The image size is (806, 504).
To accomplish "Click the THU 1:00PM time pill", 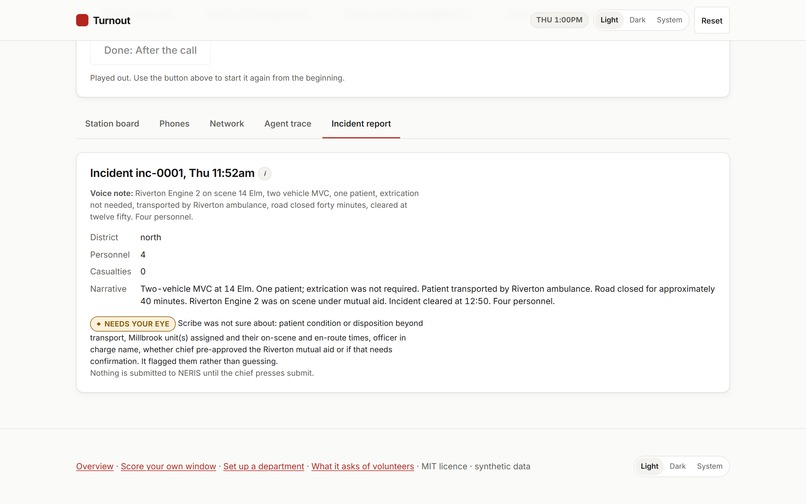I will click(x=559, y=20).
